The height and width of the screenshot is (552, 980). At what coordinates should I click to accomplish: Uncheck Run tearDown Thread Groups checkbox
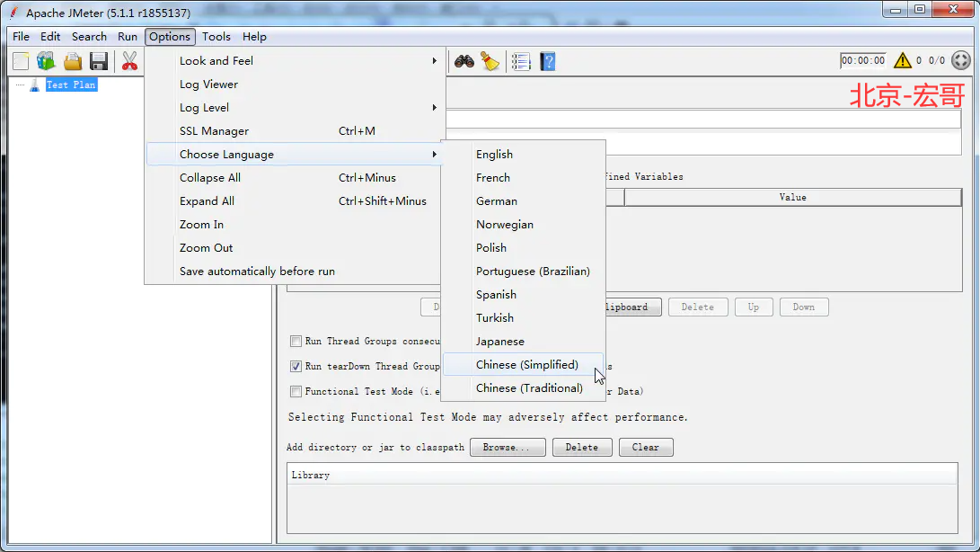[296, 366]
